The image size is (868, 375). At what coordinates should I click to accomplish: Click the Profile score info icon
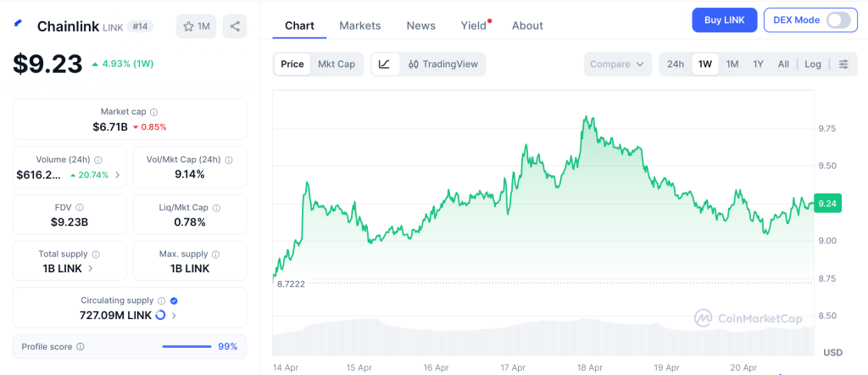click(x=81, y=346)
